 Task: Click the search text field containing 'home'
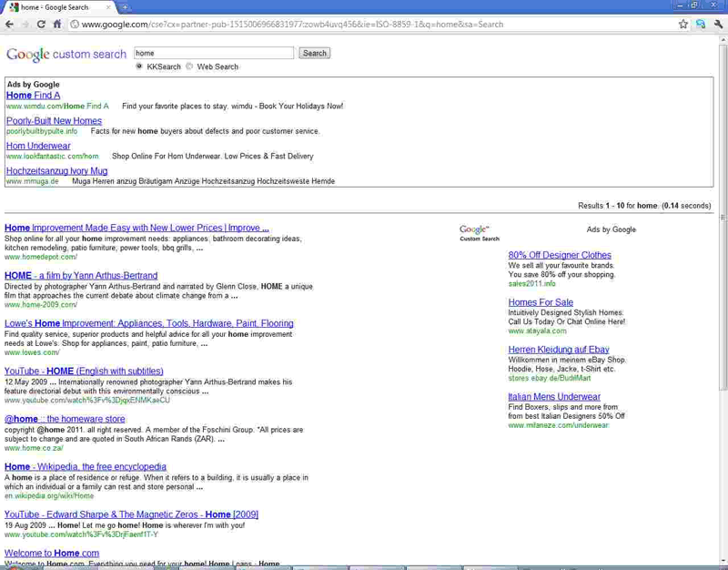[214, 53]
